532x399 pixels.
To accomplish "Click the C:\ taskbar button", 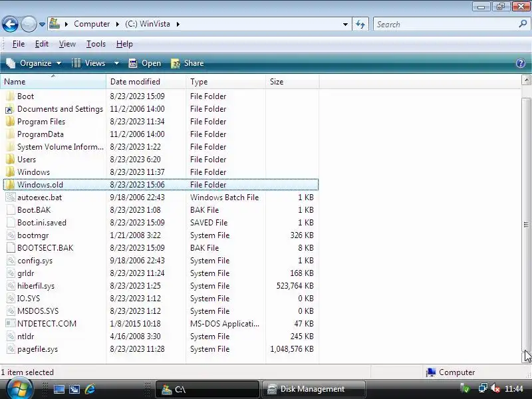I will 207,389.
